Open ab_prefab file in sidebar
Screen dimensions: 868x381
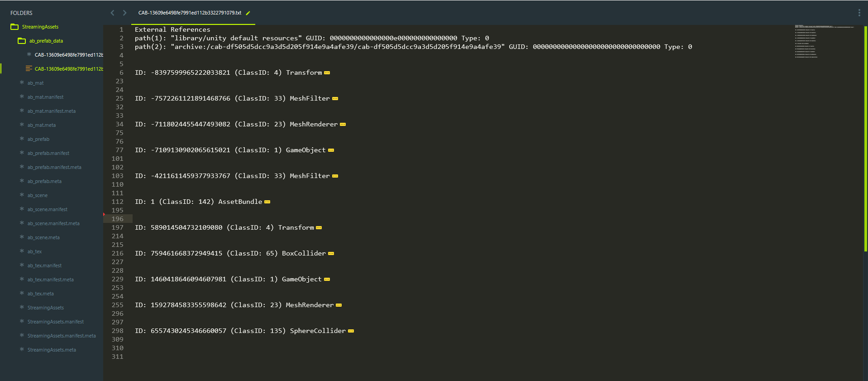tap(38, 139)
